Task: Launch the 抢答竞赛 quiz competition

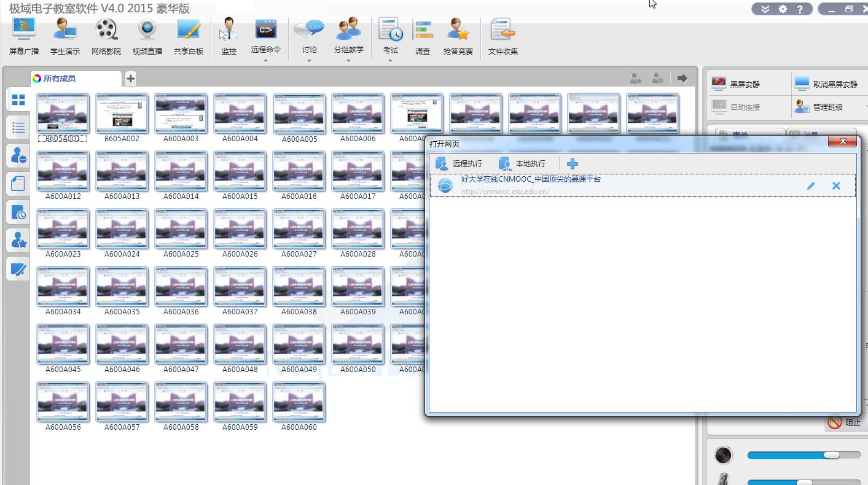Action: pos(458,37)
